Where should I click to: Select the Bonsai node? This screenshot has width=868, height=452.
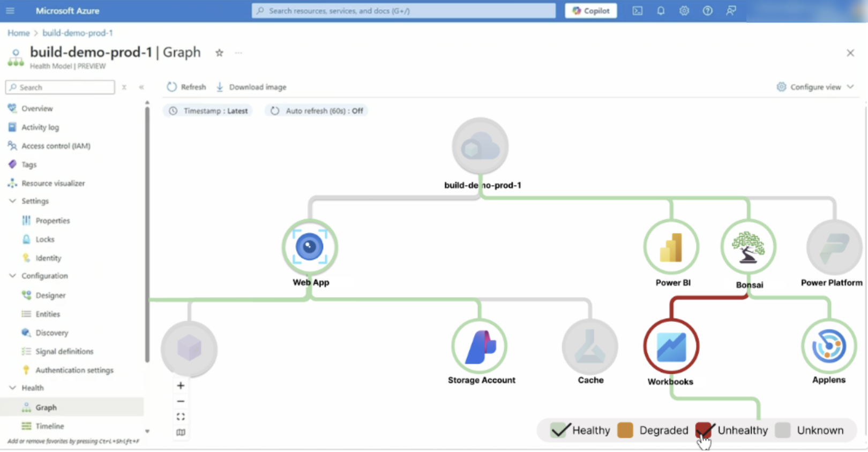click(x=749, y=247)
